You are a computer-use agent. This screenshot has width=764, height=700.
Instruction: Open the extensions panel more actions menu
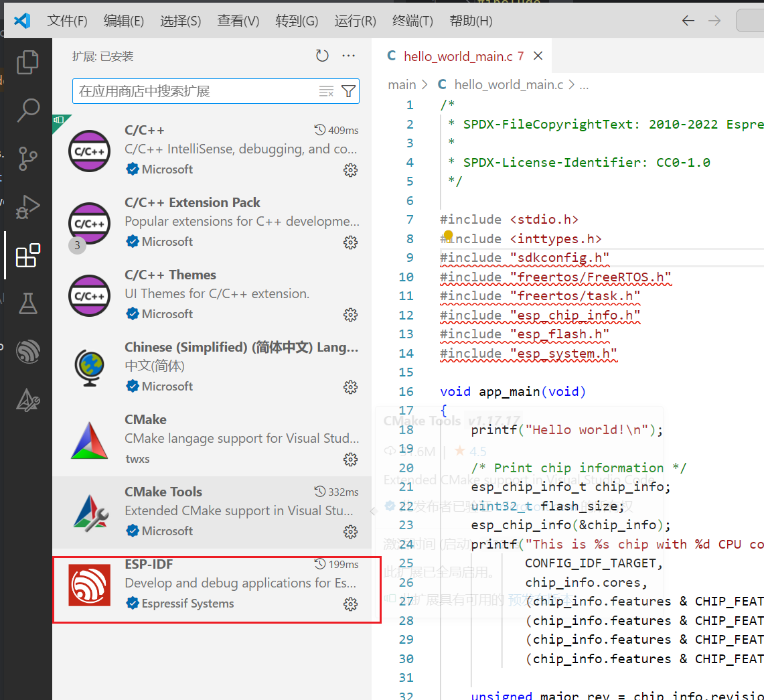pos(348,56)
